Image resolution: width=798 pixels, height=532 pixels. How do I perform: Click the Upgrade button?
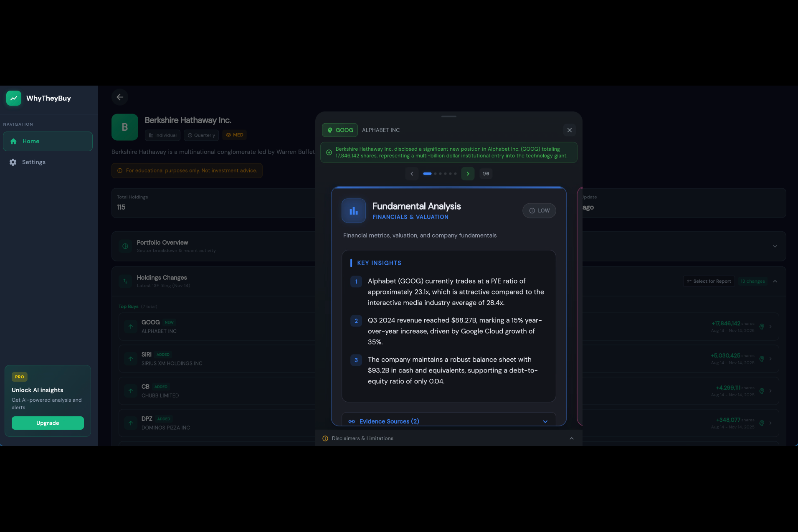click(x=48, y=423)
